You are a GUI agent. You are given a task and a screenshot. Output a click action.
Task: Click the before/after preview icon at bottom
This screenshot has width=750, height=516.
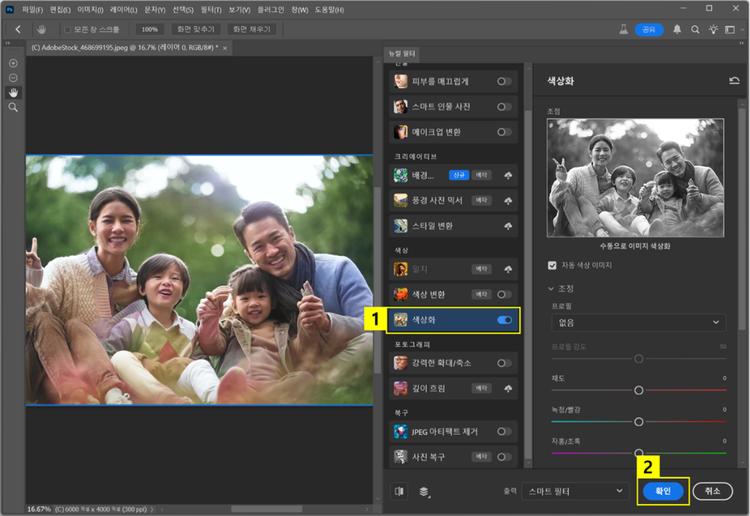coord(401,491)
